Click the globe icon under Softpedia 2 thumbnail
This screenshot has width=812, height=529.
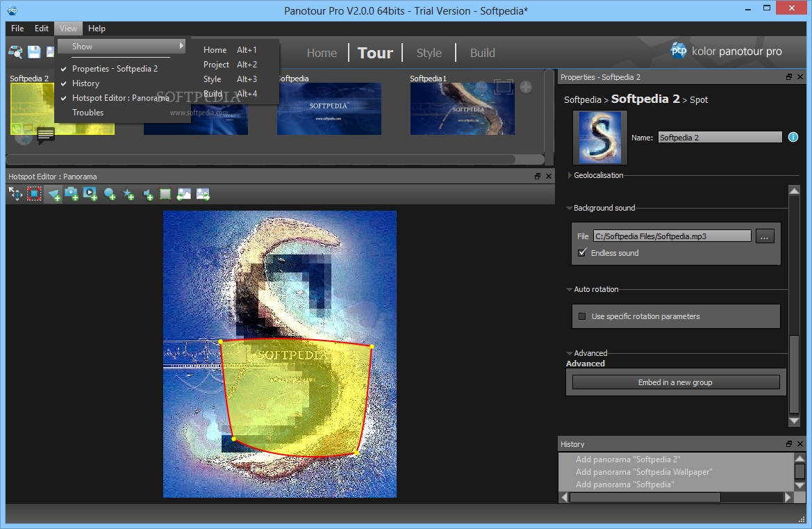pyautogui.click(x=23, y=136)
